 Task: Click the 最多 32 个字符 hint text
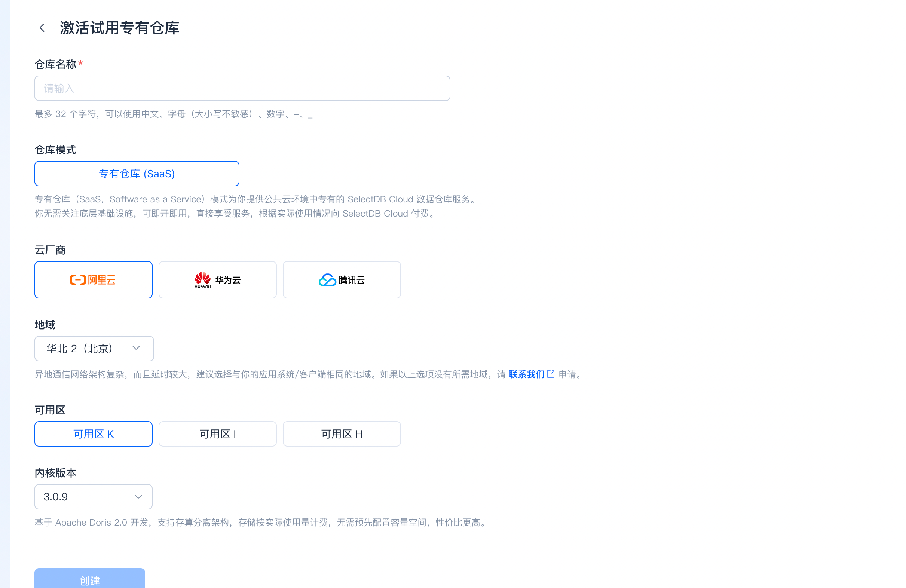(174, 114)
